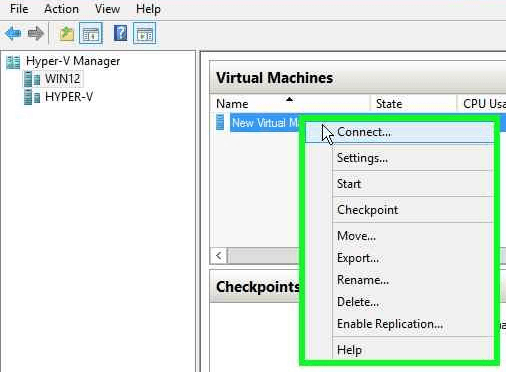Toggle Show/Hide Action Pane toolbar icon
The height and width of the screenshot is (372, 506).
pos(144,33)
